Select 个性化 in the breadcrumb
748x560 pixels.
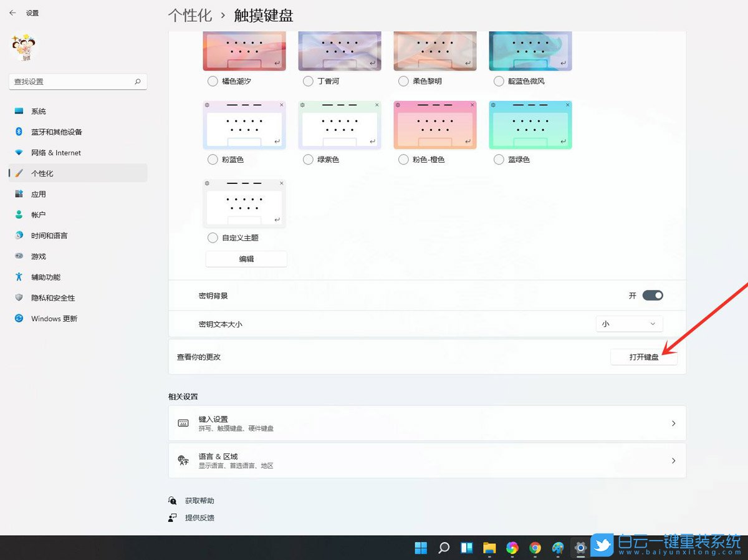tap(190, 15)
